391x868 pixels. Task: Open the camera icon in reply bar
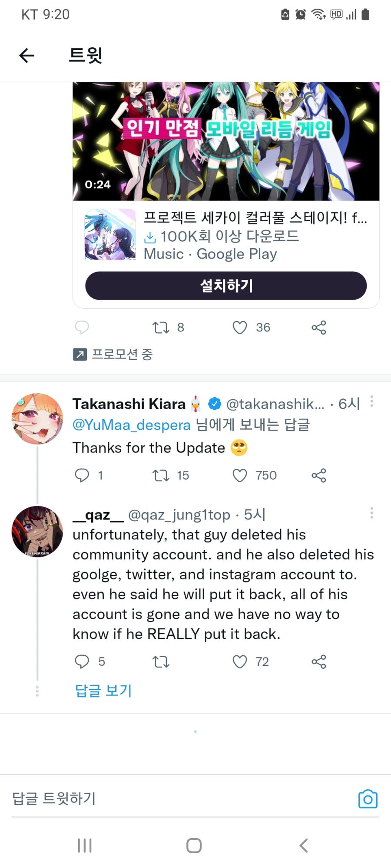368,799
